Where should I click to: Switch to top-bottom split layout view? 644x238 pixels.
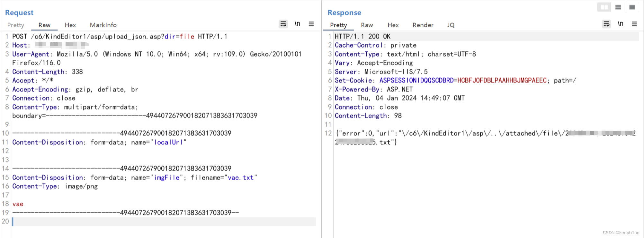[618, 7]
